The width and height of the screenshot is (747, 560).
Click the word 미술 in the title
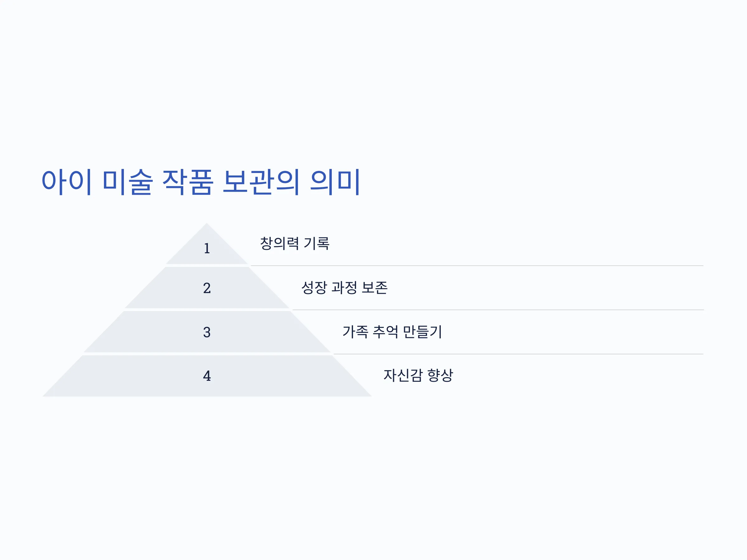click(x=128, y=182)
